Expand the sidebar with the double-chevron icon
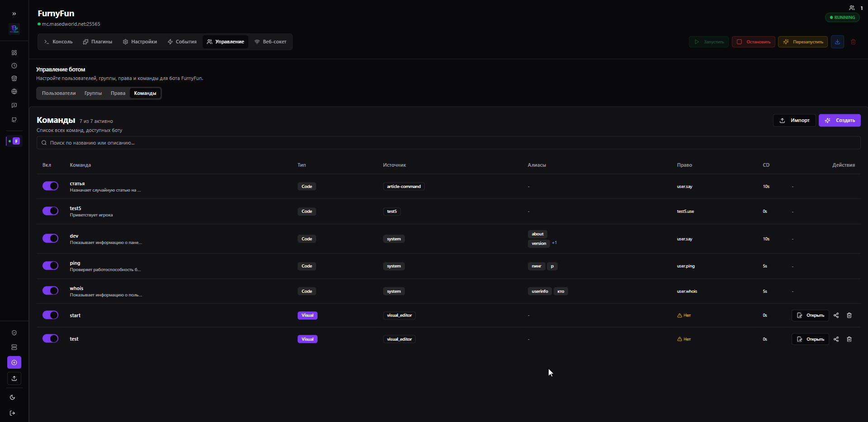Image resolution: width=868 pixels, height=422 pixels. [14, 14]
